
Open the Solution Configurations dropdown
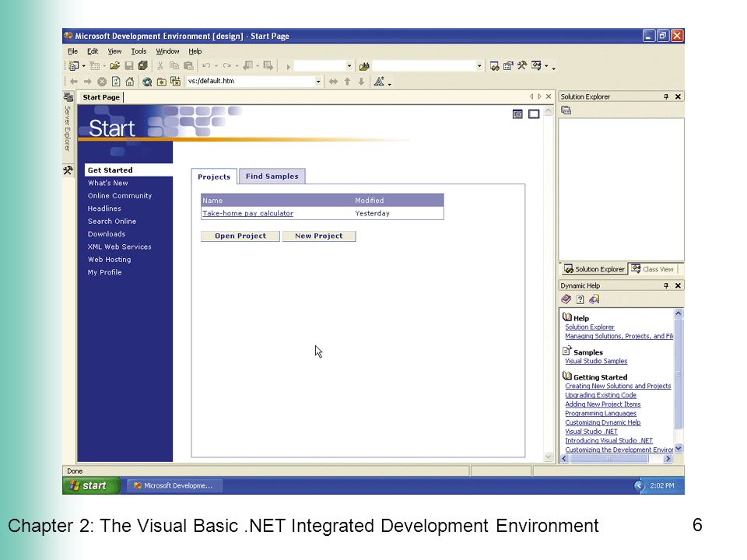(349, 65)
